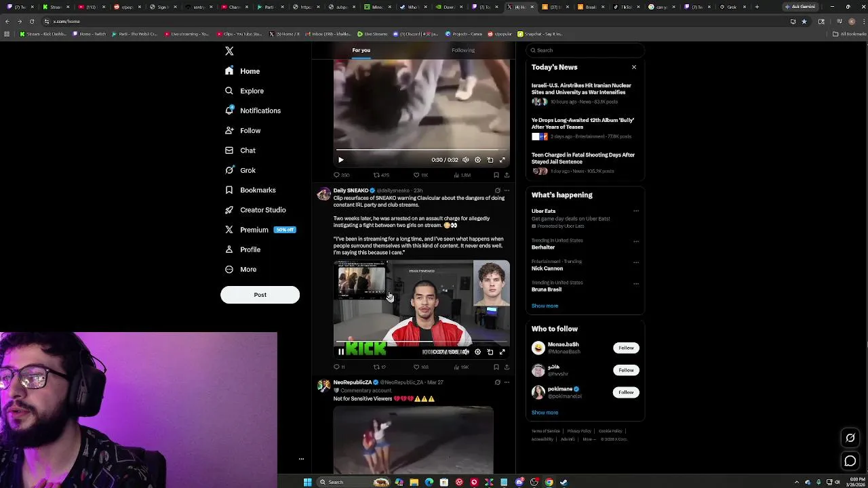Open Teen Charged in Fatal Shooting story

tap(583, 163)
